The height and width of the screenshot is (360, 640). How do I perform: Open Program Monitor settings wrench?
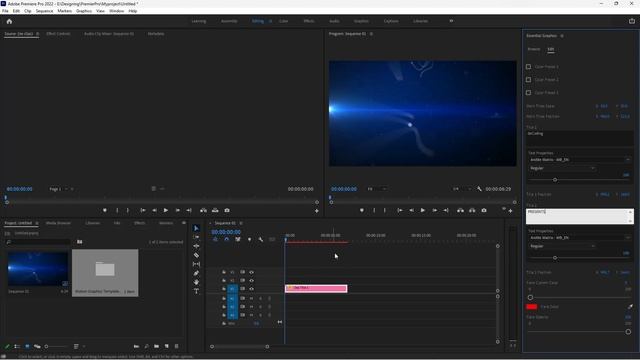479,189
